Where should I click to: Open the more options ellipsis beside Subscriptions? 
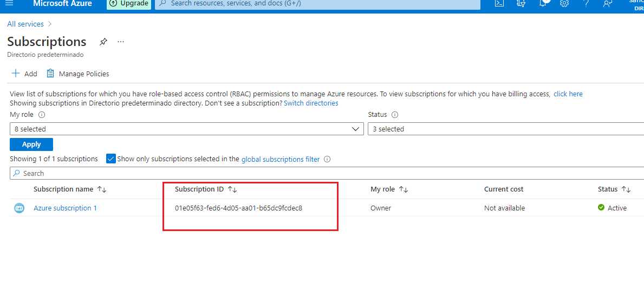(x=121, y=42)
